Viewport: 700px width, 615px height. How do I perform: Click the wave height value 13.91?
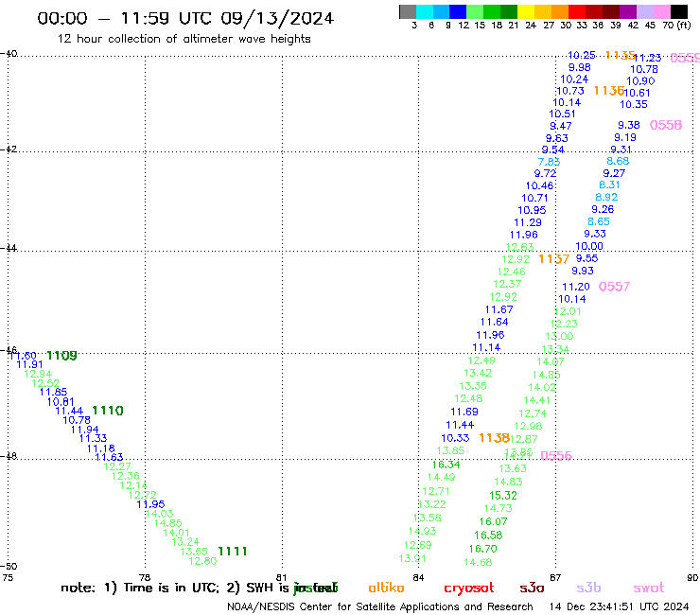(412, 558)
